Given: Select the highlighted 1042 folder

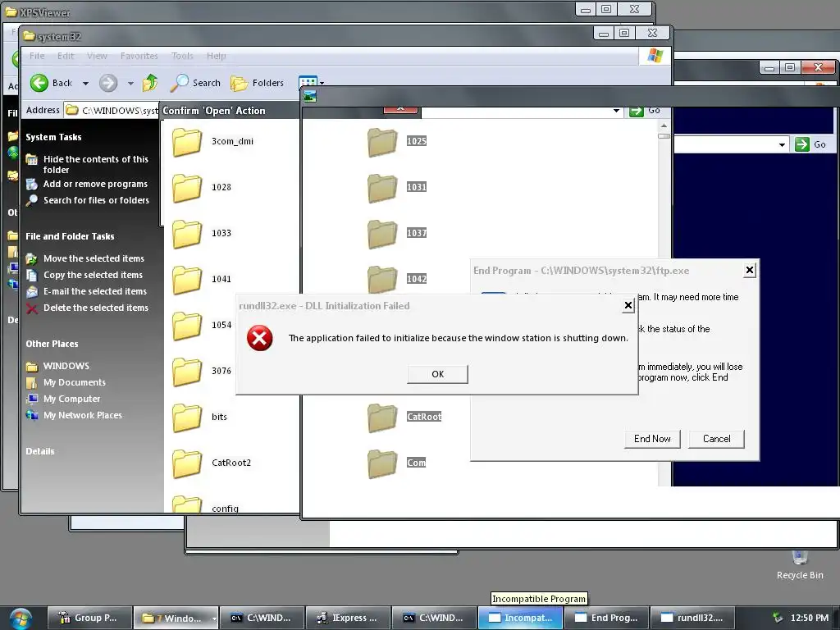Looking at the screenshot, I should (382, 279).
